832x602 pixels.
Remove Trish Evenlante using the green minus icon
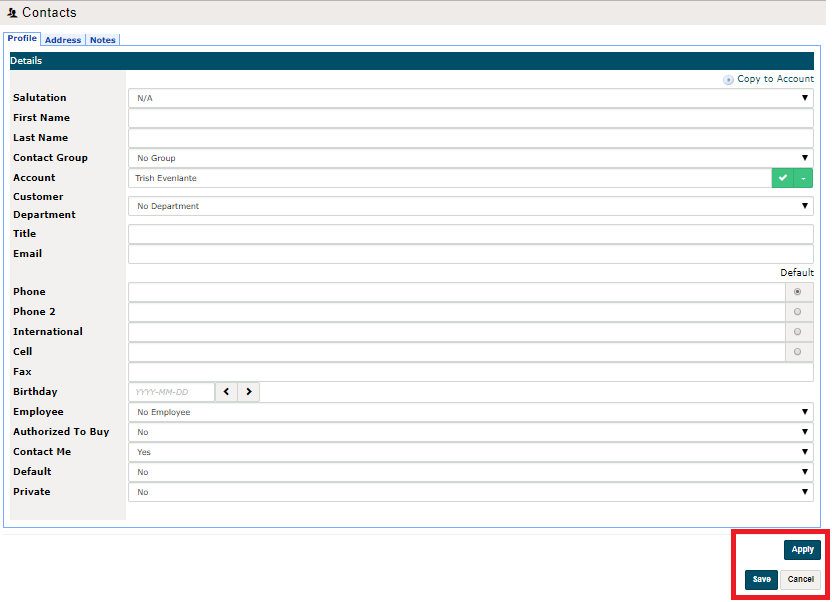[x=803, y=177]
